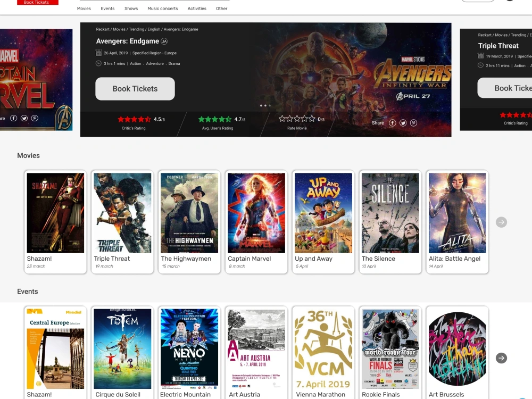Image resolution: width=532 pixels, height=399 pixels.
Task: Click the Events section heading
Action: click(28, 292)
